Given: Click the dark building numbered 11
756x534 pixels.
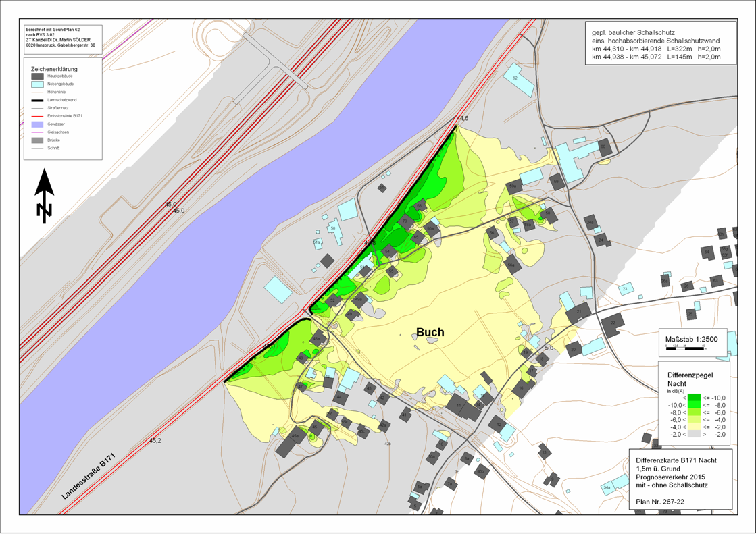Looking at the screenshot, I should tap(459, 405).
